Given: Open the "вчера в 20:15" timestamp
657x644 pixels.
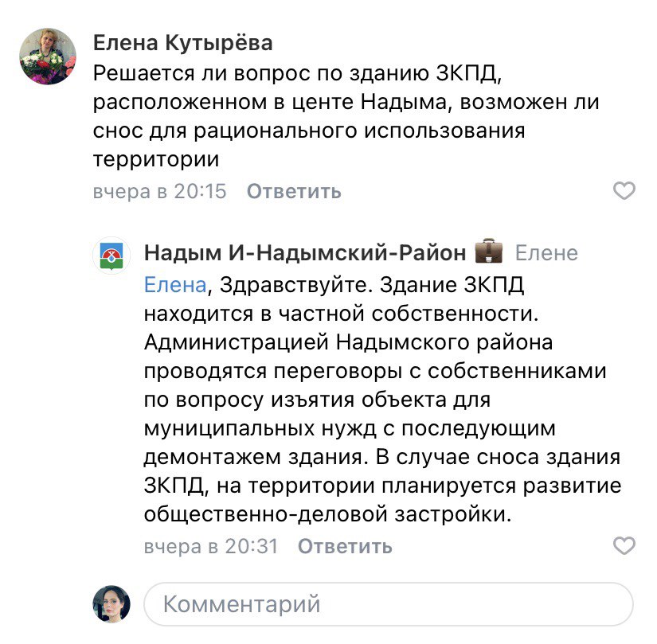Looking at the screenshot, I should [x=160, y=192].
